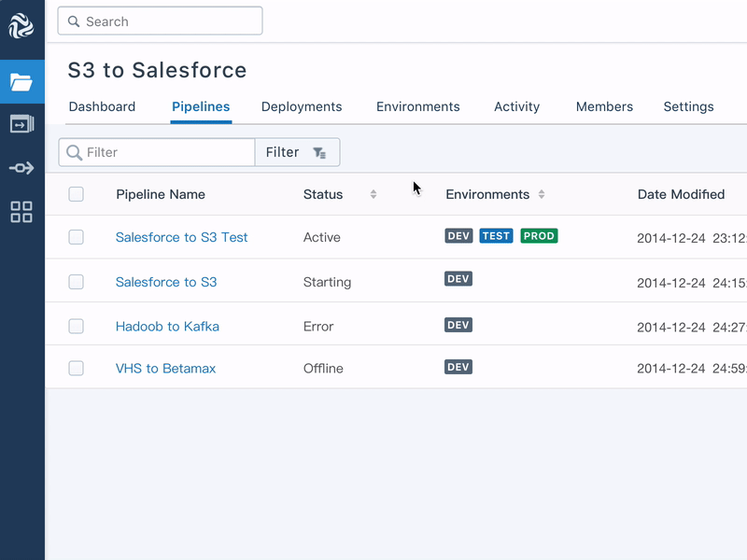
Task: Open the Settings tab
Action: point(688,106)
